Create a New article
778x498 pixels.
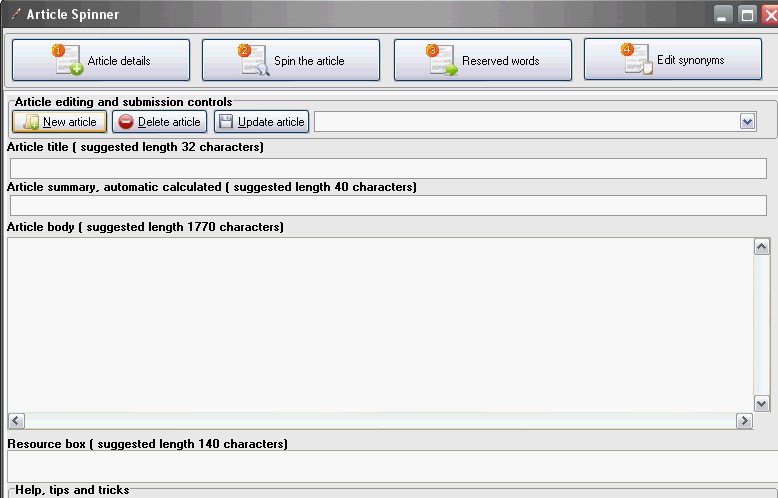(60, 122)
